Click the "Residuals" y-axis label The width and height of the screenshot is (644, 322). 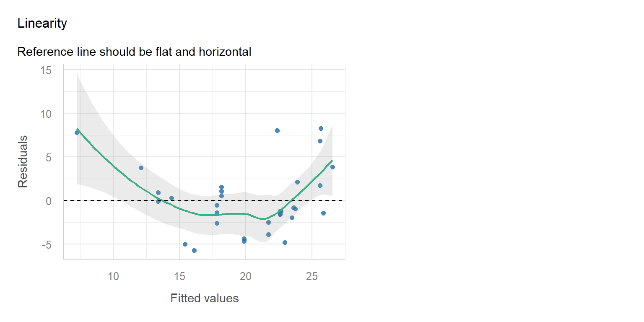(23, 161)
